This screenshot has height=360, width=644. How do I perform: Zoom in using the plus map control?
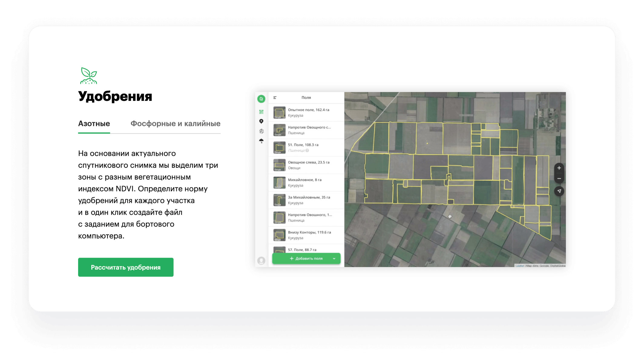(559, 168)
